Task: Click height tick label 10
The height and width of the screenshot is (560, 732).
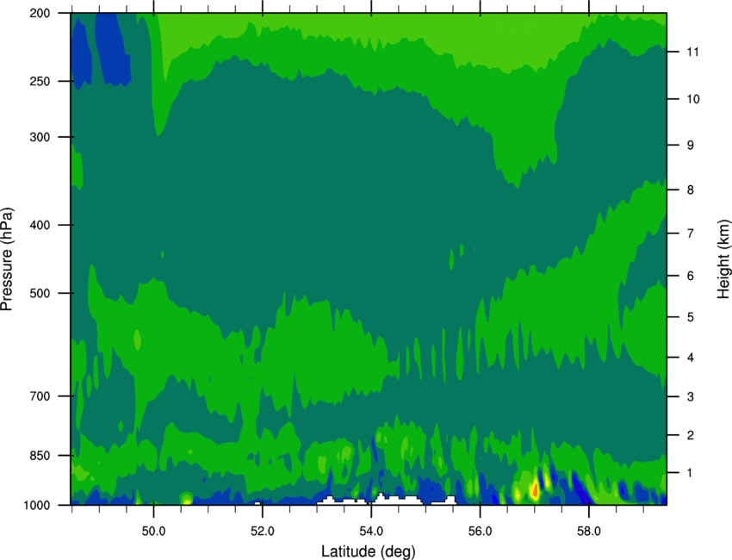Action: click(693, 99)
